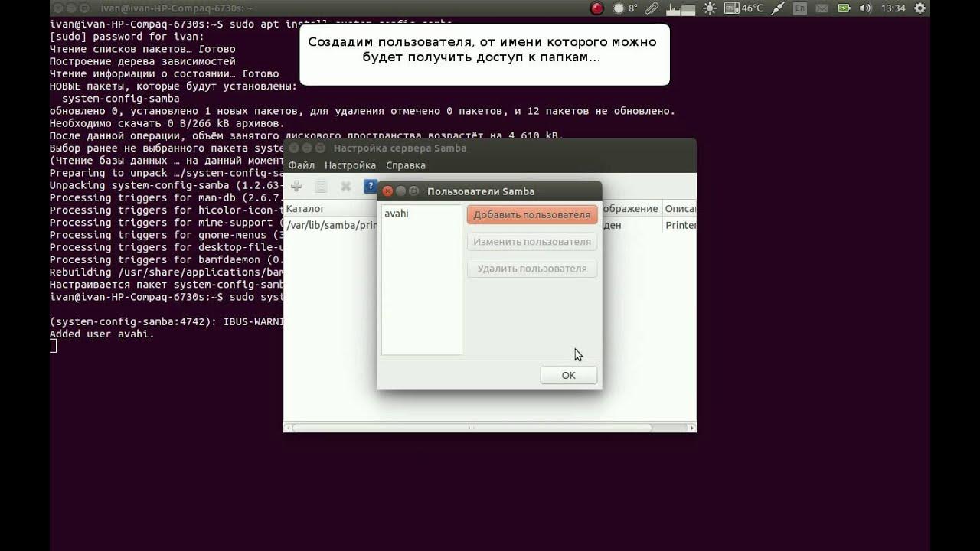Open the Справка menu

tap(406, 165)
